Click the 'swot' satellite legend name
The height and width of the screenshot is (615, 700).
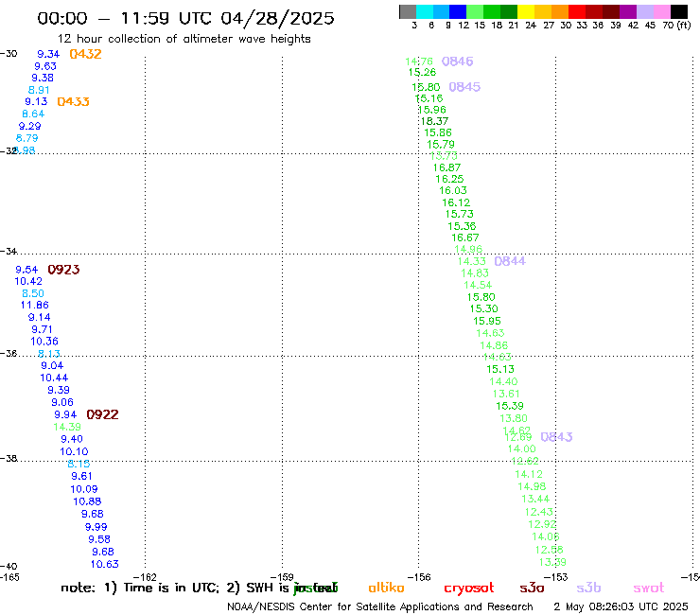coord(648,589)
